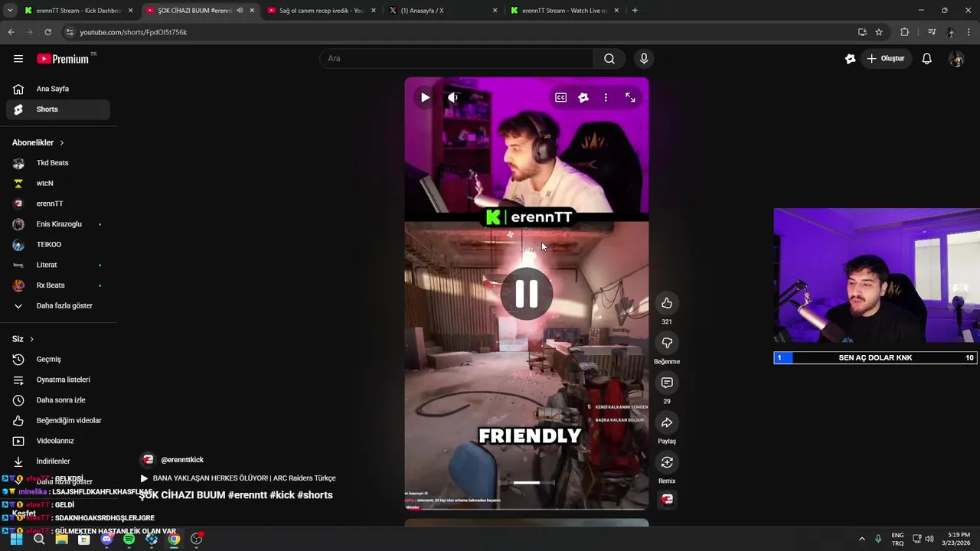Viewport: 980px width, 551px height.
Task: Click the search magnifier button
Action: point(609,59)
